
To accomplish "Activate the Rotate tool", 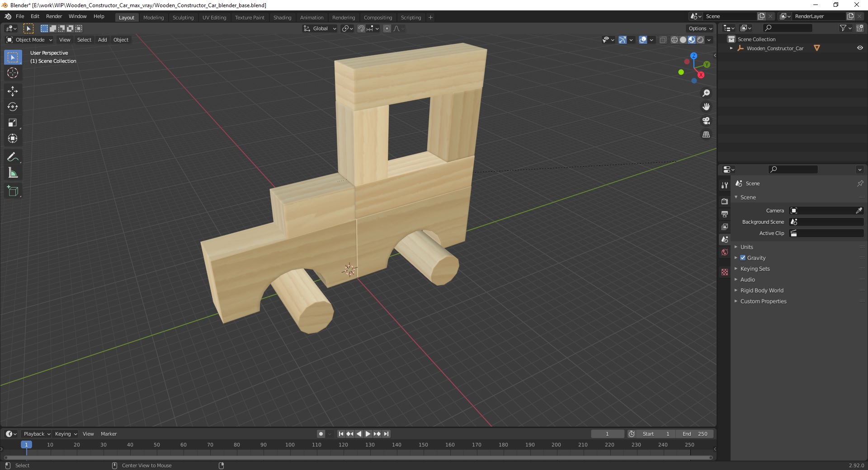I will tap(13, 107).
